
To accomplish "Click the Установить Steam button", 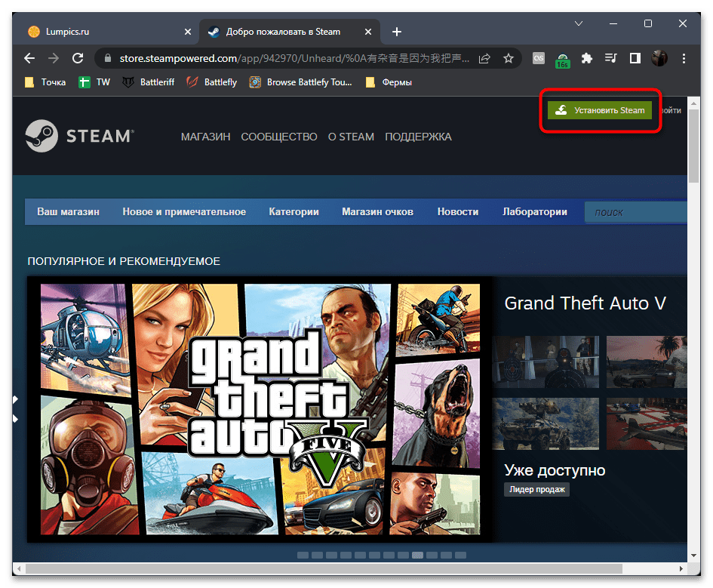I will 599,110.
